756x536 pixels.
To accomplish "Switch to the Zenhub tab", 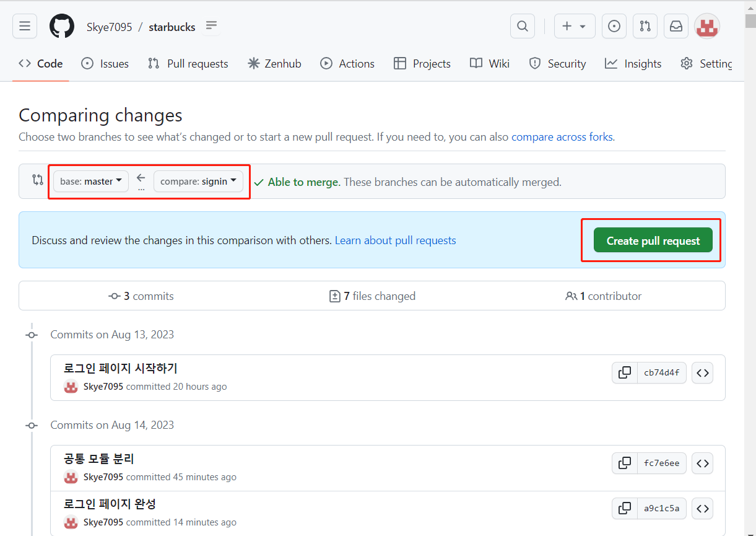I will point(274,63).
